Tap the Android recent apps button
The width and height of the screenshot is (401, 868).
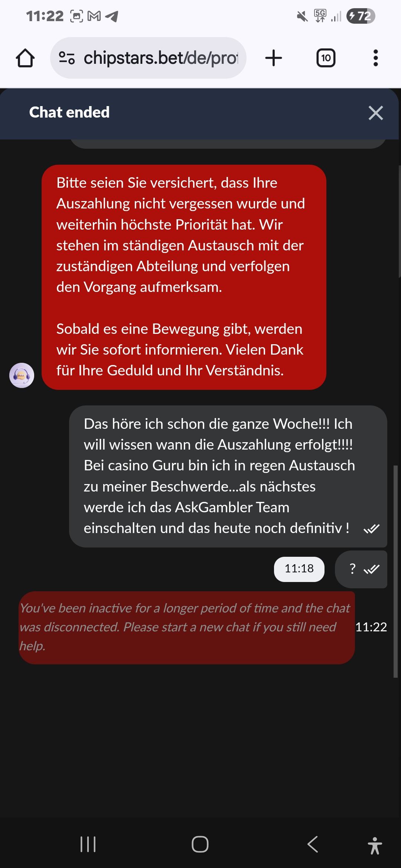(x=88, y=844)
